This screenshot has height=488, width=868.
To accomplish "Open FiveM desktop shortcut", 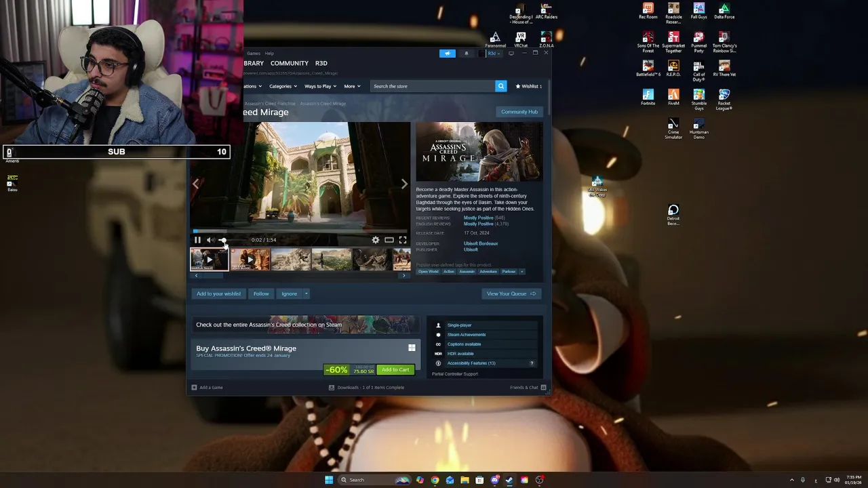I will click(673, 97).
